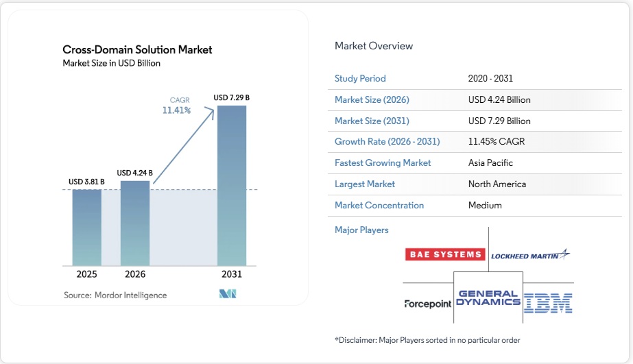This screenshot has width=633, height=364.
Task: Click the Market Size (2026) label
Action: (x=372, y=99)
